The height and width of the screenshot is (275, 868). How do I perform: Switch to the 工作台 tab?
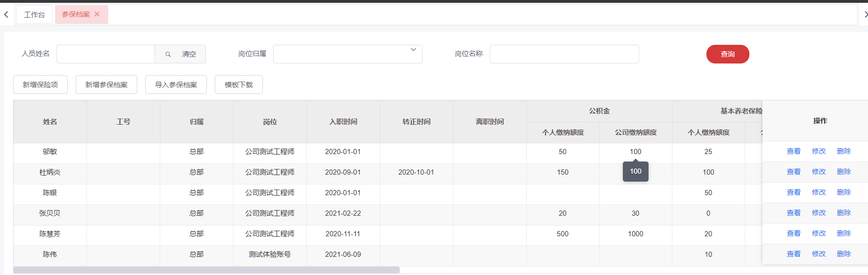(35, 14)
